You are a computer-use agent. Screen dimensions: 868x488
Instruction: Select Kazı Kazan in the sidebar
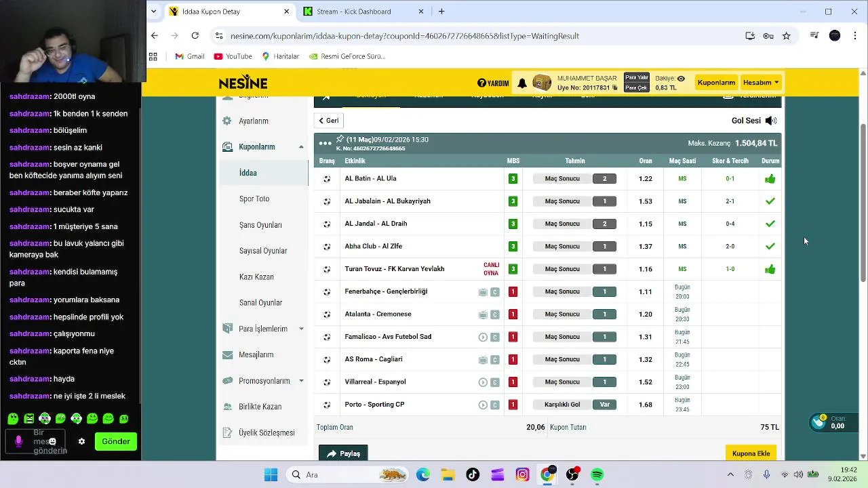click(x=256, y=277)
